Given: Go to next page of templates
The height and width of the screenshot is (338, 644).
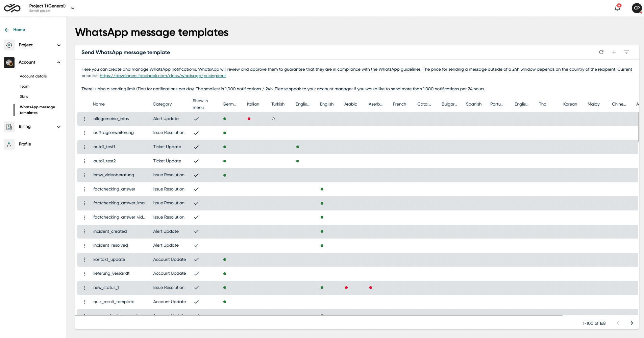Looking at the screenshot, I should click(631, 323).
